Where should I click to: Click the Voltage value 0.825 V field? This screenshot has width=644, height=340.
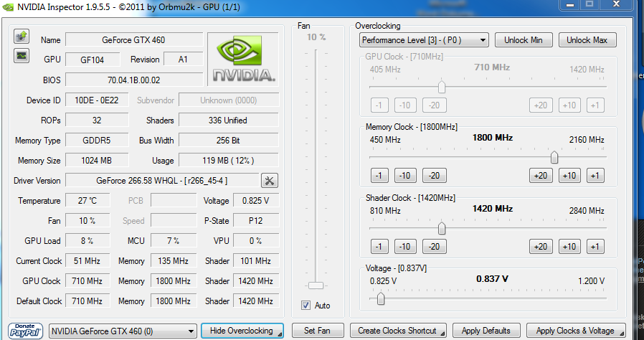coord(256,200)
